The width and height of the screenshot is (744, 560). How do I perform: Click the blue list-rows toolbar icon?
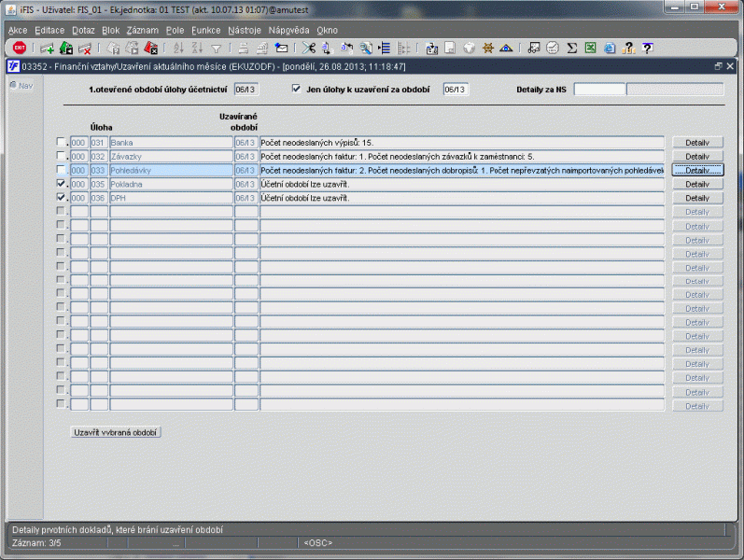[385, 48]
